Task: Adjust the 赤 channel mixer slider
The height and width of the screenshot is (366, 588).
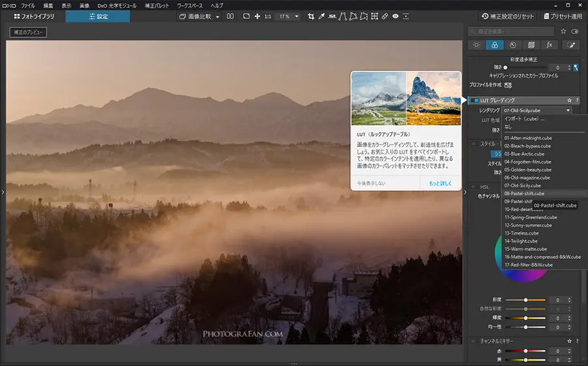Action: pos(525,351)
